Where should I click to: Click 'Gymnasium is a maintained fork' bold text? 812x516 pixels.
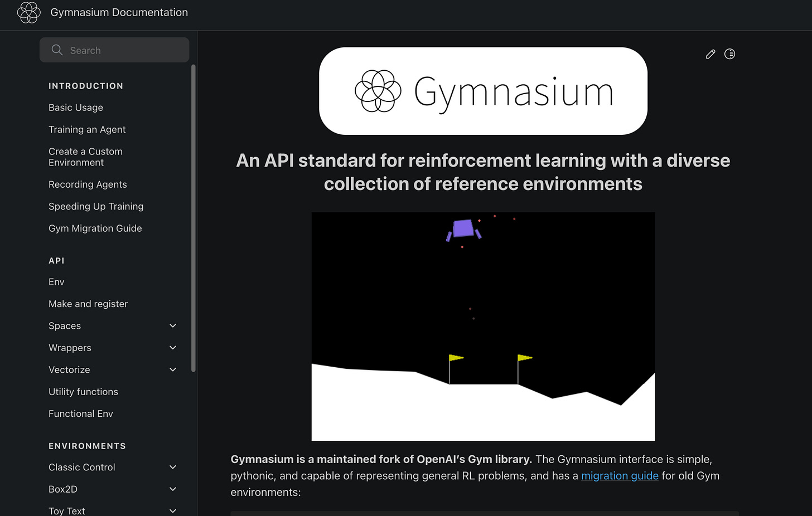point(381,459)
